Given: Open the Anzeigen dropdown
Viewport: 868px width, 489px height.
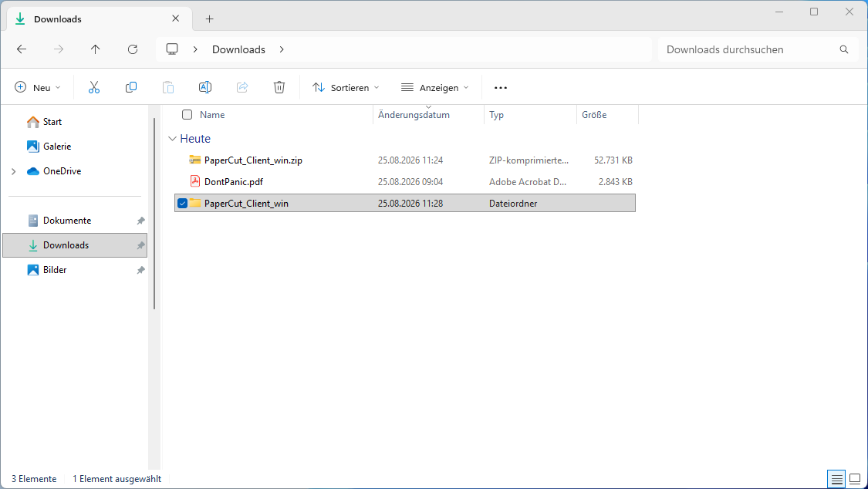Looking at the screenshot, I should point(435,87).
